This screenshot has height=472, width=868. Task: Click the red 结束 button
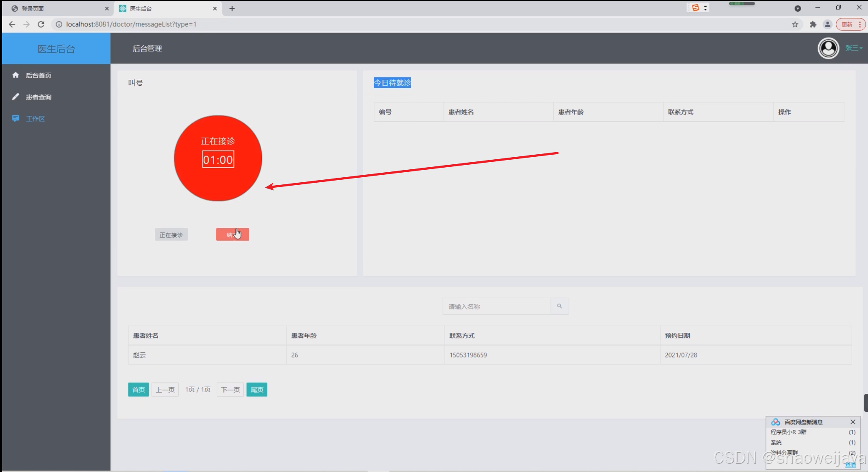click(233, 235)
